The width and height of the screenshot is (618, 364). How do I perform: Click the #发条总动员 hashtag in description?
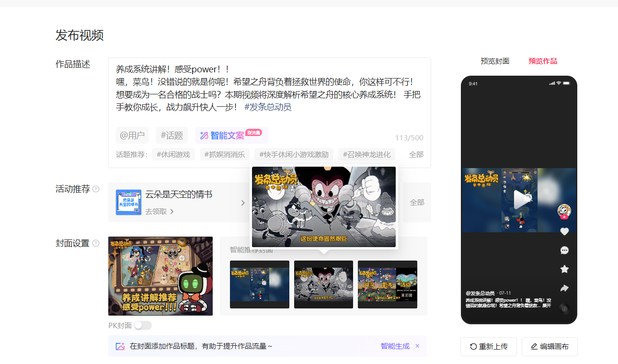[x=268, y=107]
